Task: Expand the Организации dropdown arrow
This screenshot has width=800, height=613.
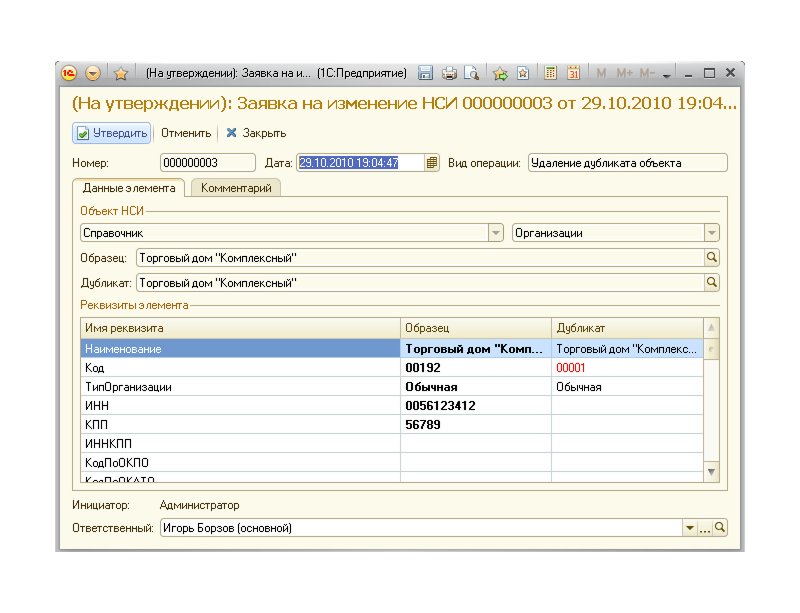Action: click(712, 233)
